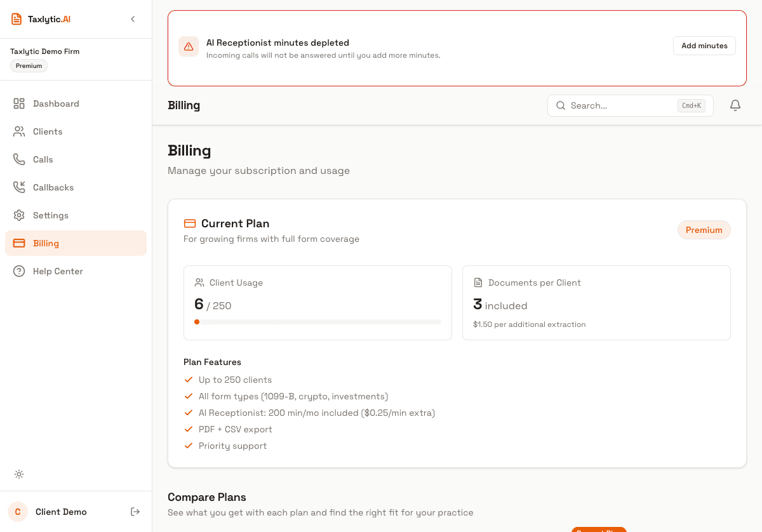The width and height of the screenshot is (762, 532).
Task: Open the Clients section icon
Action: coord(19,131)
